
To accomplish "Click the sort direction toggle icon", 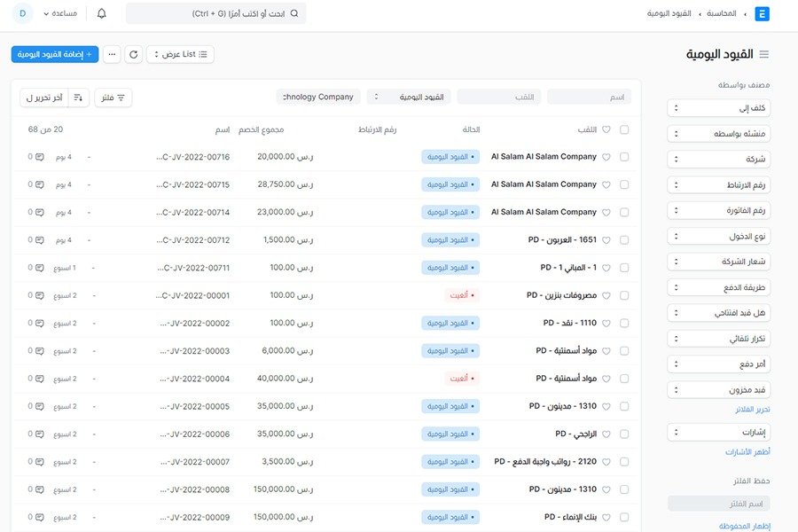I will point(78,98).
